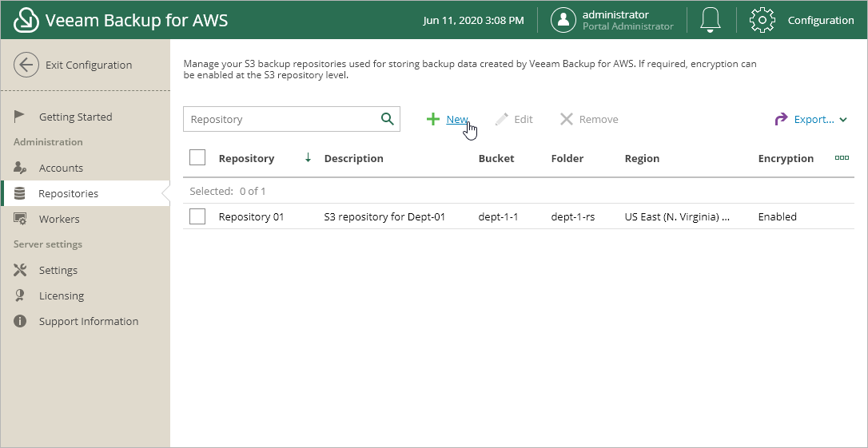Open the column chooser three-squares icon
Image resolution: width=868 pixels, height=448 pixels.
coord(842,157)
